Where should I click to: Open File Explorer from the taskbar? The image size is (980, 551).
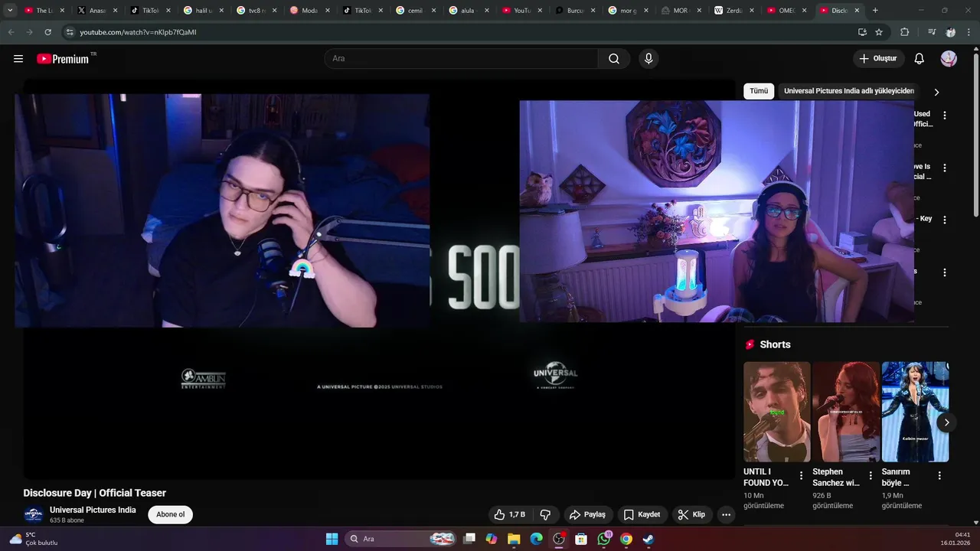[514, 539]
